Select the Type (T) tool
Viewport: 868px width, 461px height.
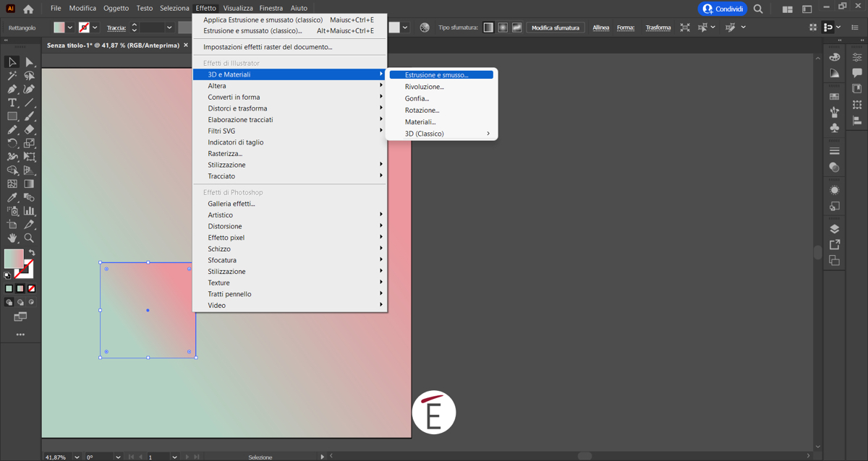[12, 103]
